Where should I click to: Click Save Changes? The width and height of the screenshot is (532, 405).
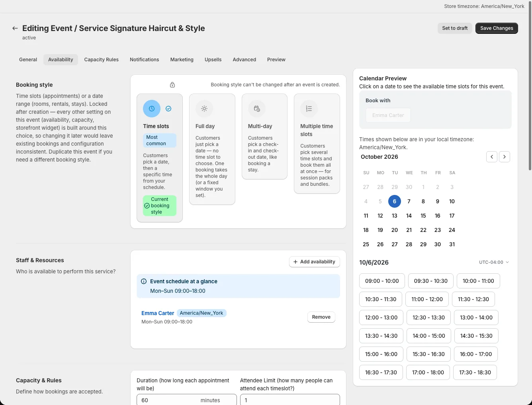tap(497, 28)
